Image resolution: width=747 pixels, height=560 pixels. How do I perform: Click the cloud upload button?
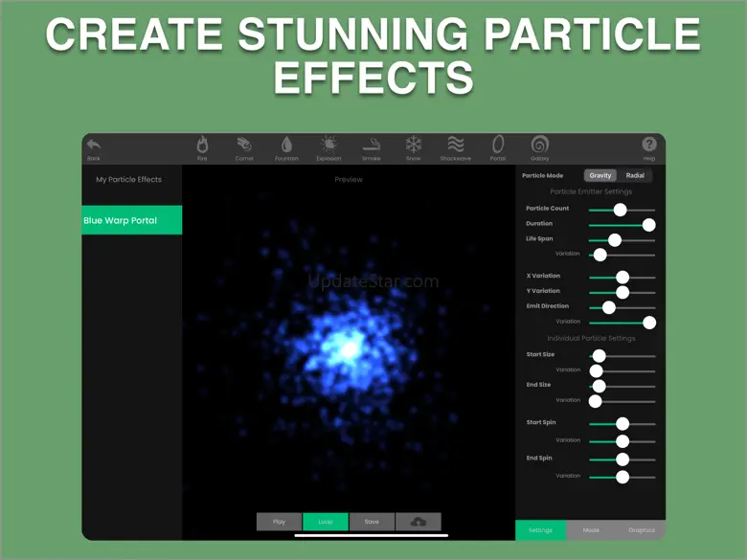click(419, 522)
